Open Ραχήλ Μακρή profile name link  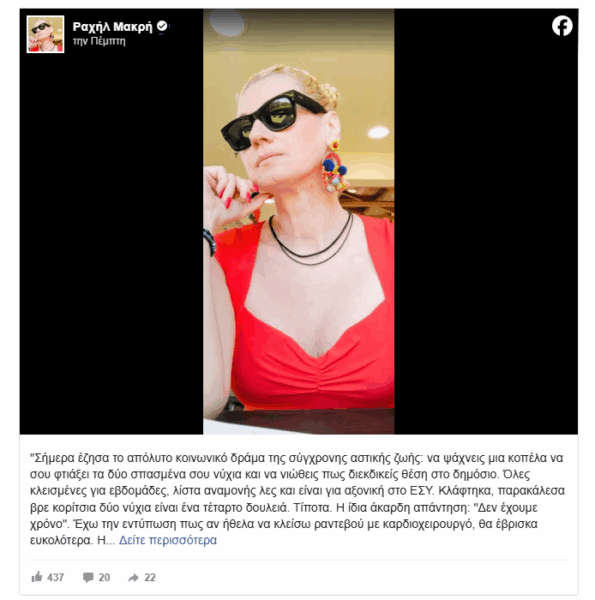[x=112, y=27]
